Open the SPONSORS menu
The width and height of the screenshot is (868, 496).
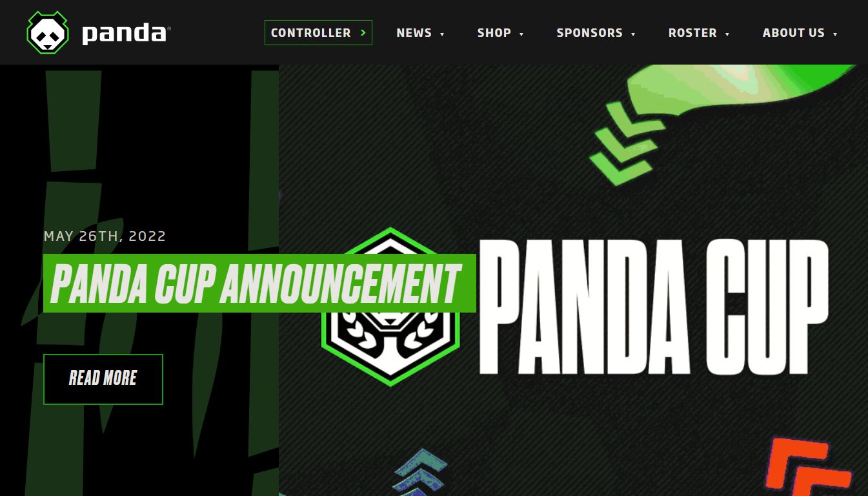click(590, 33)
